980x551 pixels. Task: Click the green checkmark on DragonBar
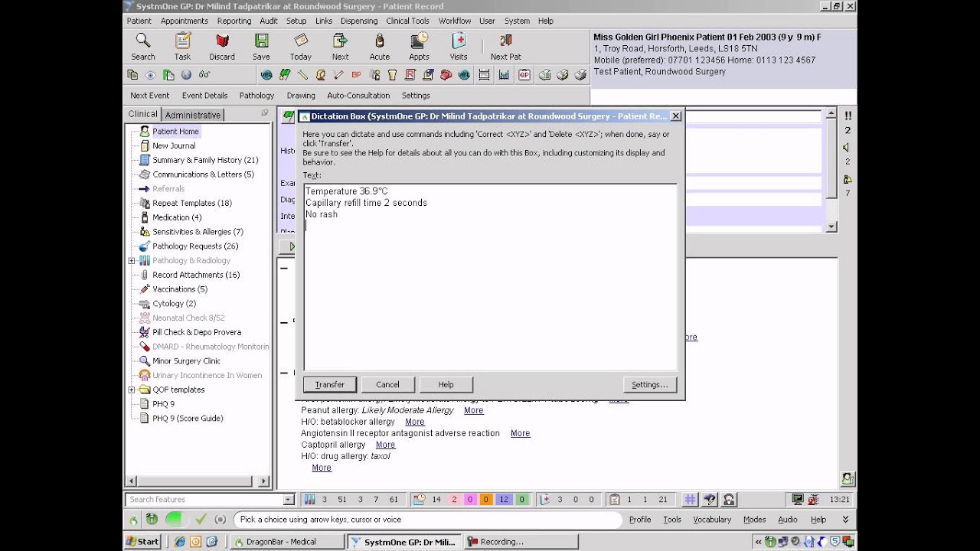tap(201, 519)
